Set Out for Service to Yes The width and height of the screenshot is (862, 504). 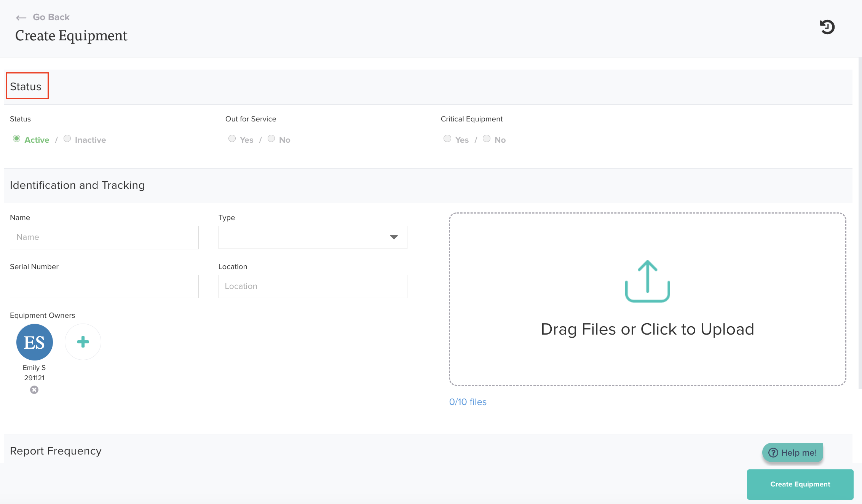tap(232, 139)
